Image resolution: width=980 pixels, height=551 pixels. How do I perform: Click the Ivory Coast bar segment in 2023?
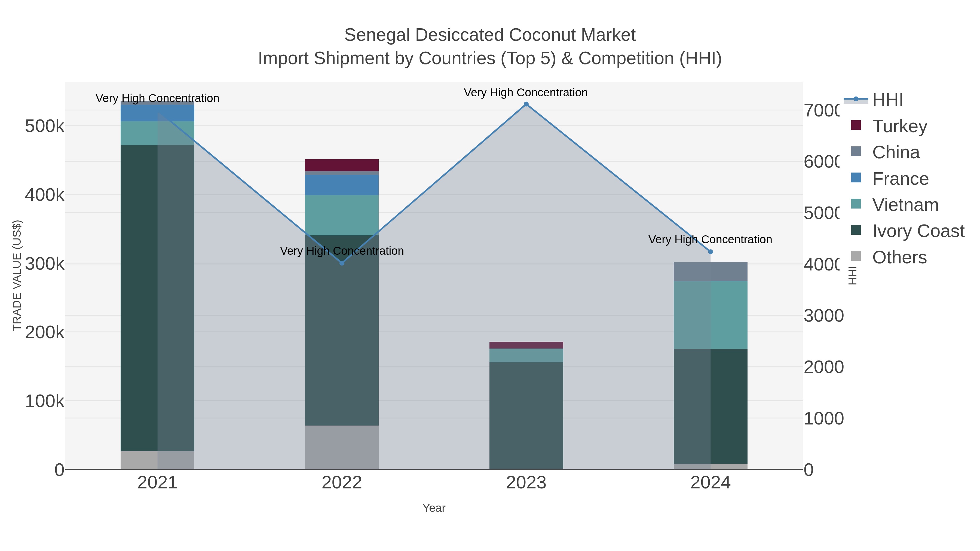tap(526, 415)
